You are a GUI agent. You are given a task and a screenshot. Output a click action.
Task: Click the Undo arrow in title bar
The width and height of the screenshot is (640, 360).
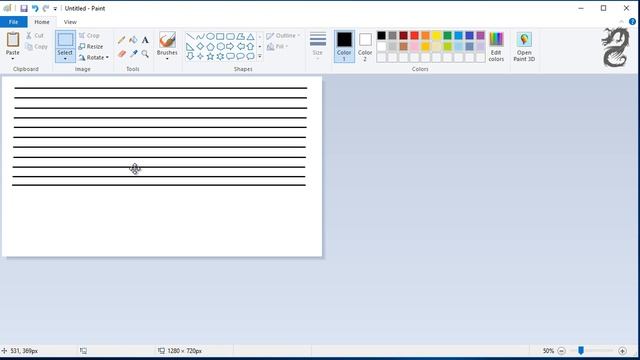[x=35, y=8]
